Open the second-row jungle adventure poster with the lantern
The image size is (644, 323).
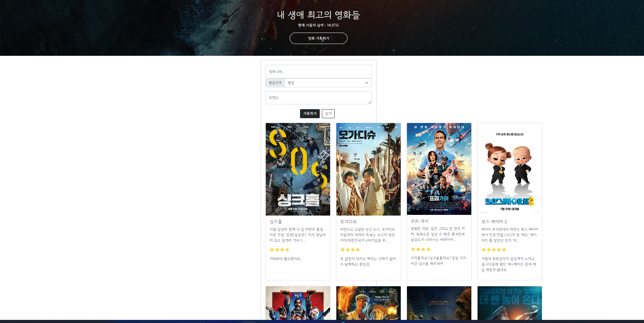[x=369, y=303]
